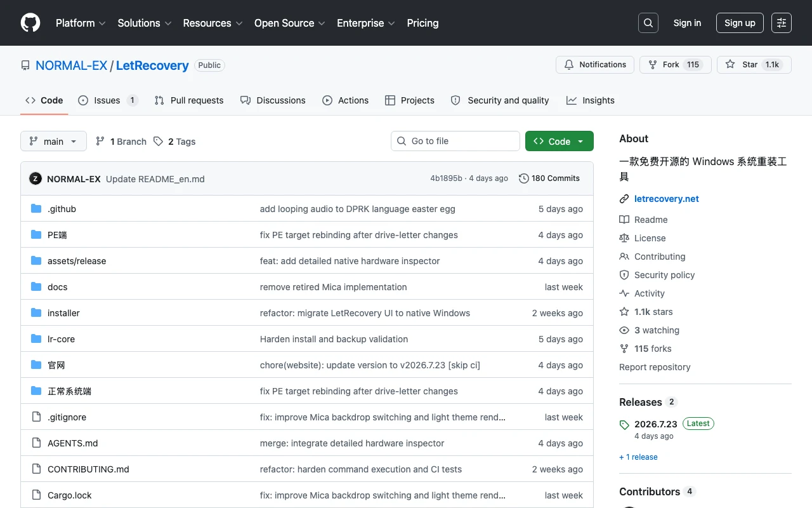Click the tag icon next to 2 Tags
The image size is (812, 508).
pos(158,141)
